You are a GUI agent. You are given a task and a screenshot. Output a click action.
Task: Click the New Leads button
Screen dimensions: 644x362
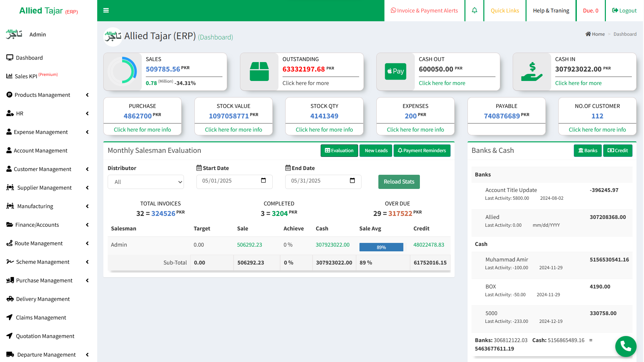[x=376, y=150]
